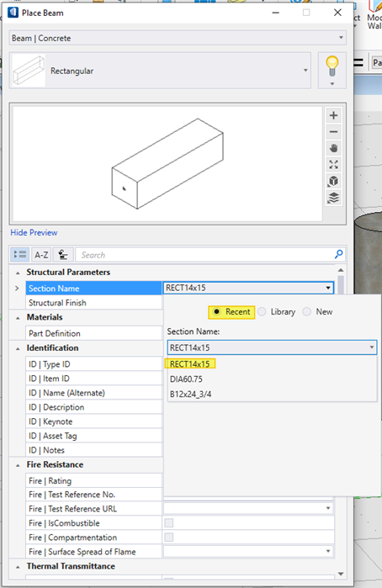Choose DIA60.75 from section list

186,379
